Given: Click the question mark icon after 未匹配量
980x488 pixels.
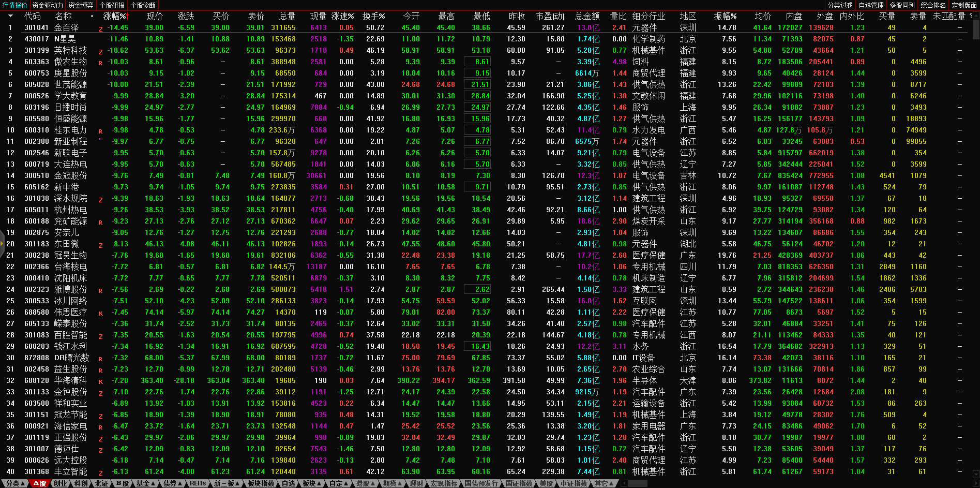Looking at the screenshot, I should click(971, 16).
